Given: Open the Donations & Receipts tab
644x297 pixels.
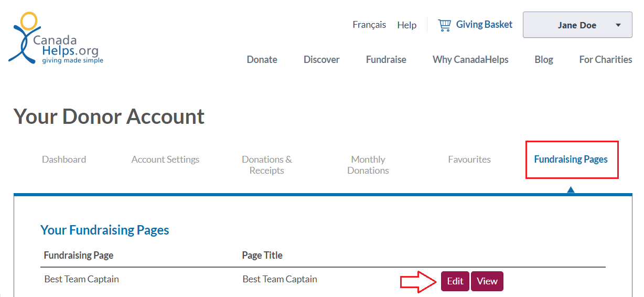Looking at the screenshot, I should pyautogui.click(x=267, y=165).
